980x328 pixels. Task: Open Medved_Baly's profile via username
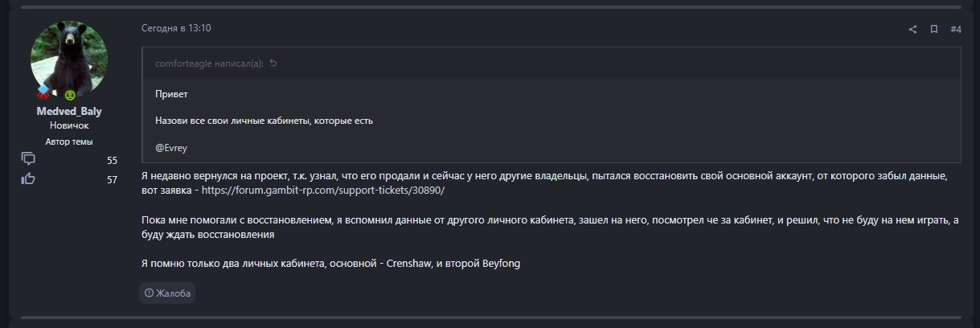(69, 112)
